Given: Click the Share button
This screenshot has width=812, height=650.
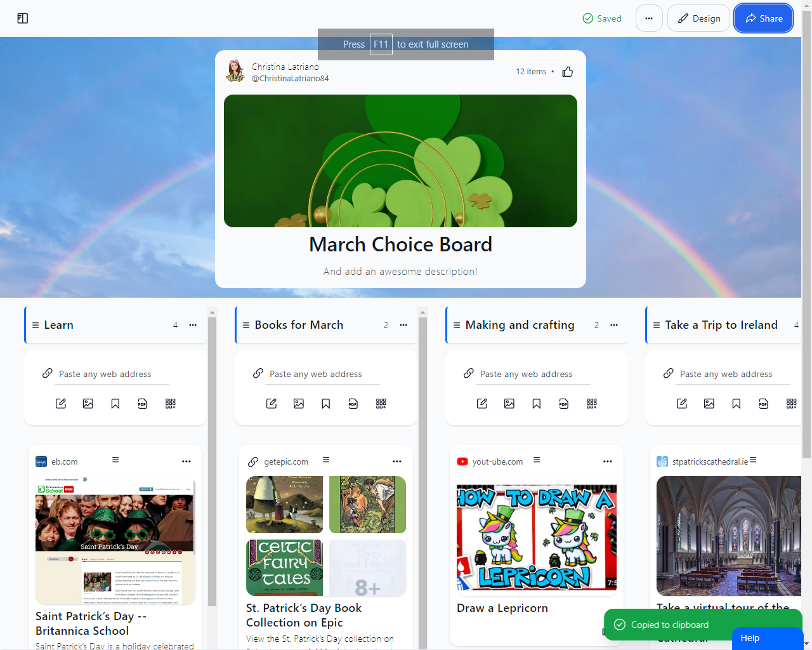Looking at the screenshot, I should click(x=763, y=18).
